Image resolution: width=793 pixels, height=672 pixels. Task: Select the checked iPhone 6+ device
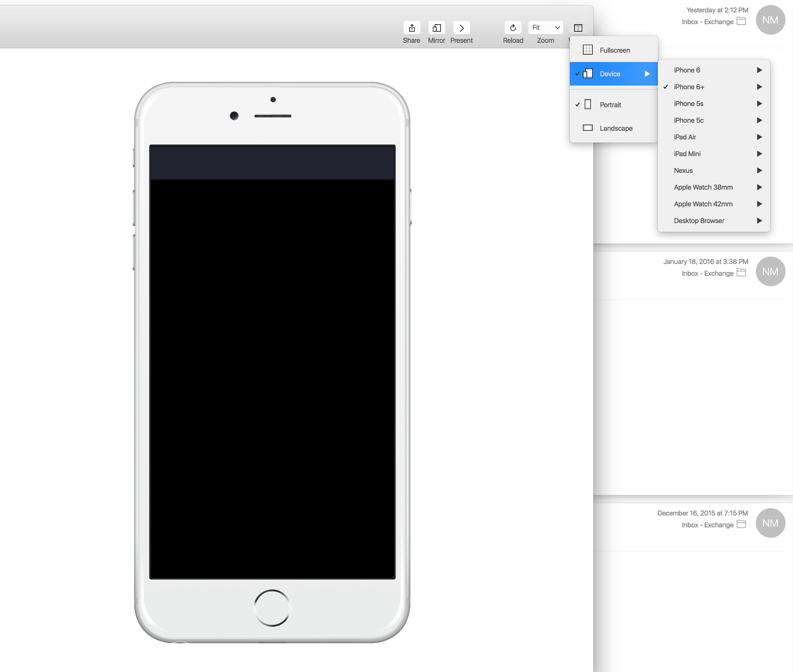[x=689, y=87]
